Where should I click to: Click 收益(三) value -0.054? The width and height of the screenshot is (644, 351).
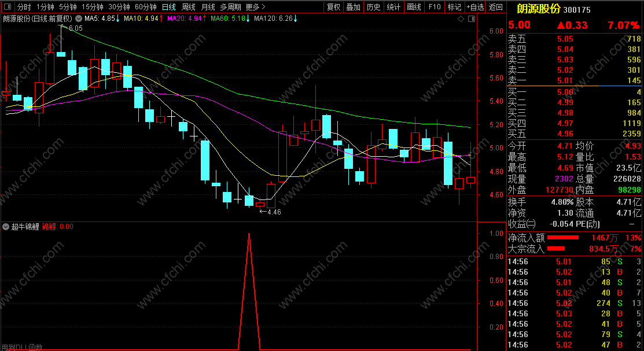click(561, 224)
